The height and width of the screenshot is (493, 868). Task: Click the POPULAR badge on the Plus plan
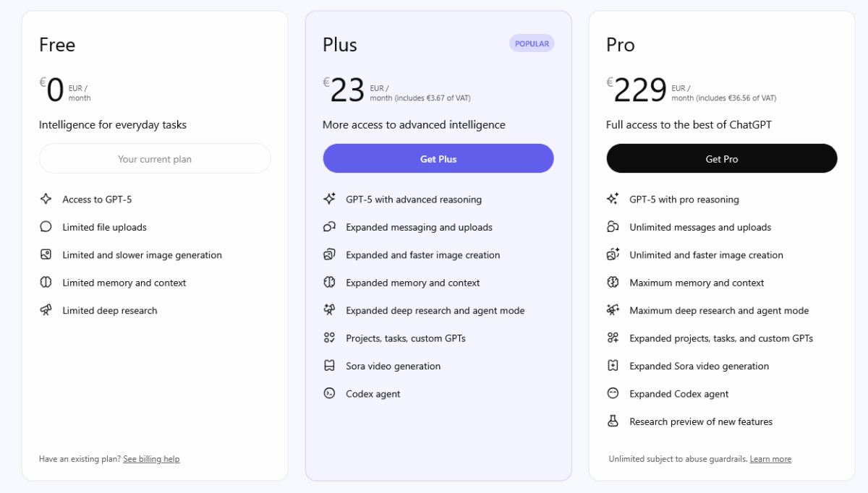[532, 43]
